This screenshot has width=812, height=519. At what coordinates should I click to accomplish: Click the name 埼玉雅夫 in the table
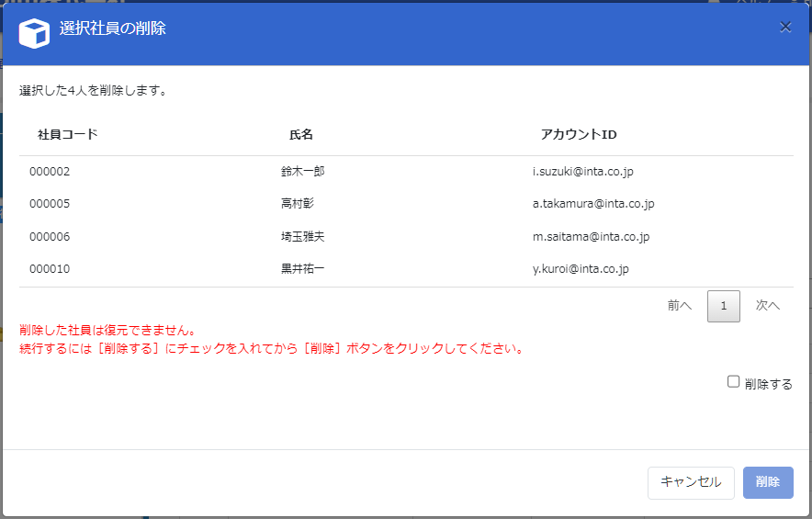302,237
